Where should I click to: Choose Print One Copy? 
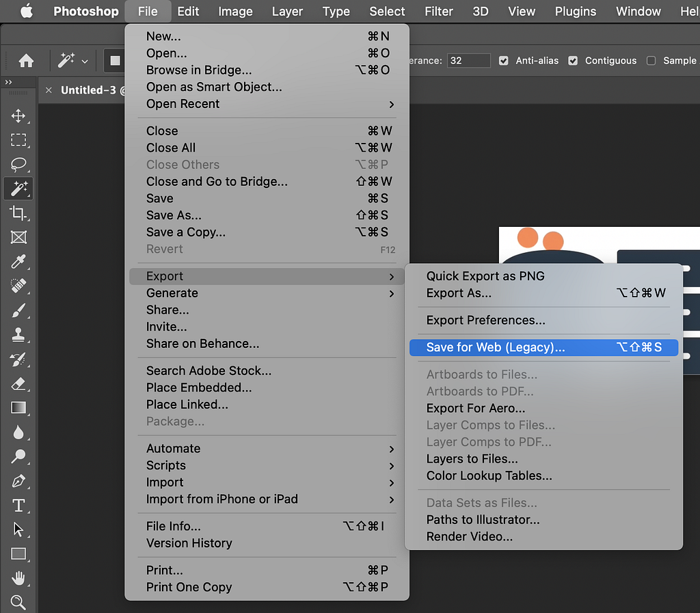pos(267,588)
